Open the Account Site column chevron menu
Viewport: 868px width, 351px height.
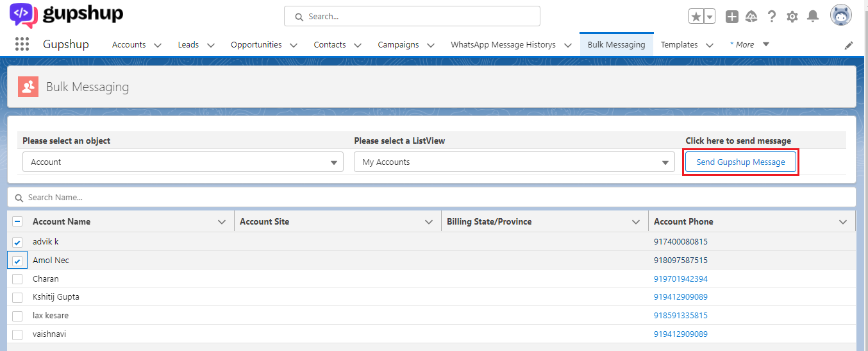429,222
